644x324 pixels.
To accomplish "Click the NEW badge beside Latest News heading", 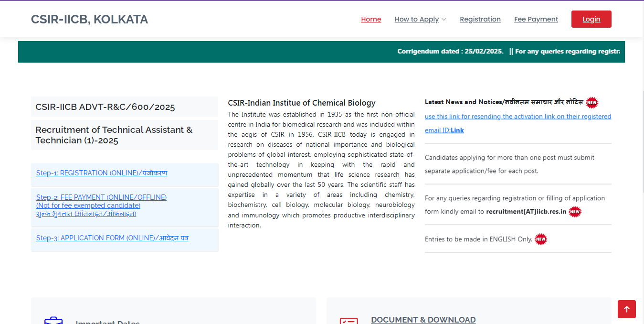I will [x=591, y=102].
